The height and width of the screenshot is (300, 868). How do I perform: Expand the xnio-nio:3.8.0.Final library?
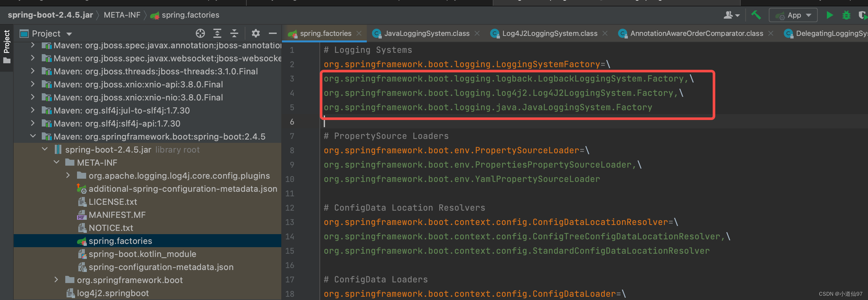32,97
